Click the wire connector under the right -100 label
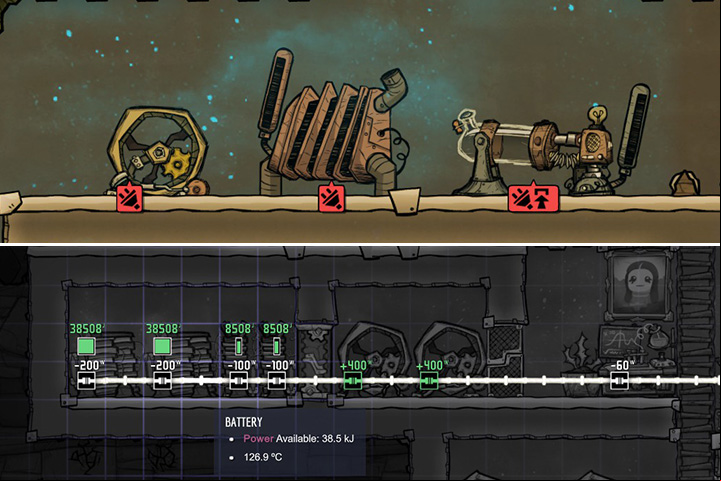721x481 pixels. pyautogui.click(x=276, y=381)
